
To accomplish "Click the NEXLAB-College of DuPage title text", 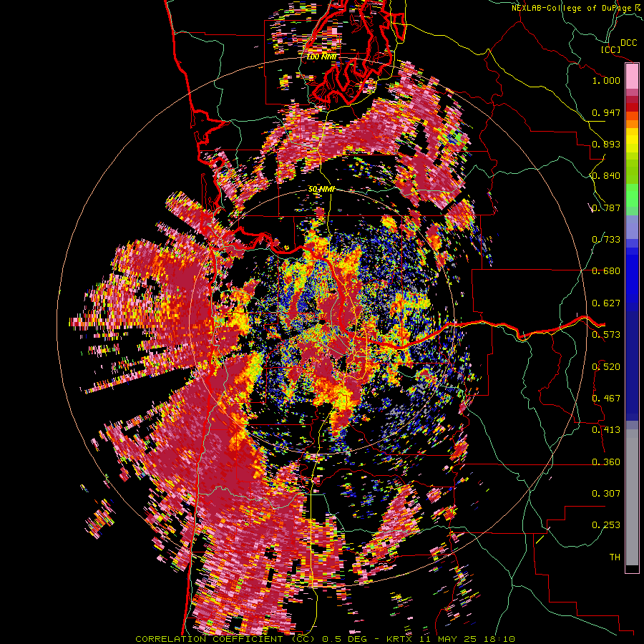I will pos(572,8).
